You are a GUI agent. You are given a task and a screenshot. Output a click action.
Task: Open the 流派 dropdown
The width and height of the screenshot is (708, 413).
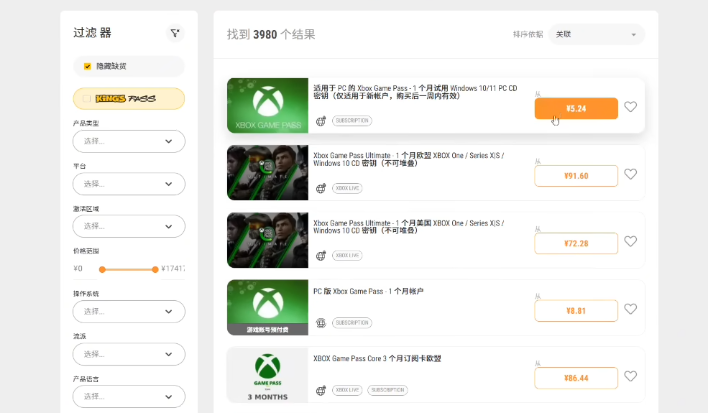point(129,354)
